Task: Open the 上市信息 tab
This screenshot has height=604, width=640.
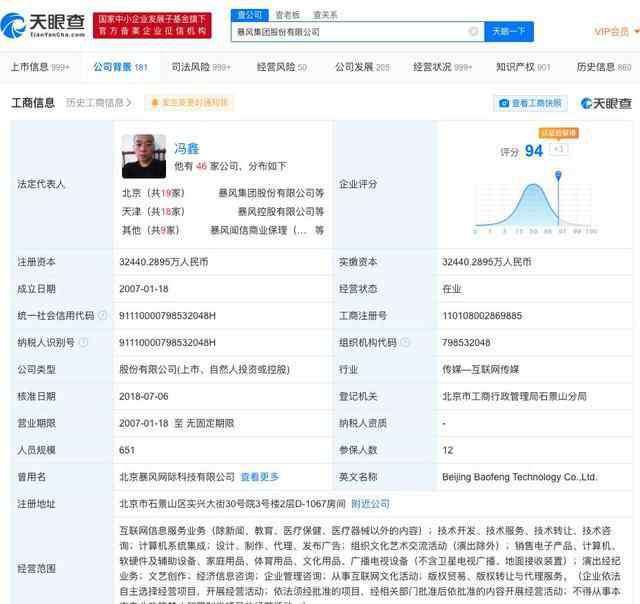Action: click(40, 67)
